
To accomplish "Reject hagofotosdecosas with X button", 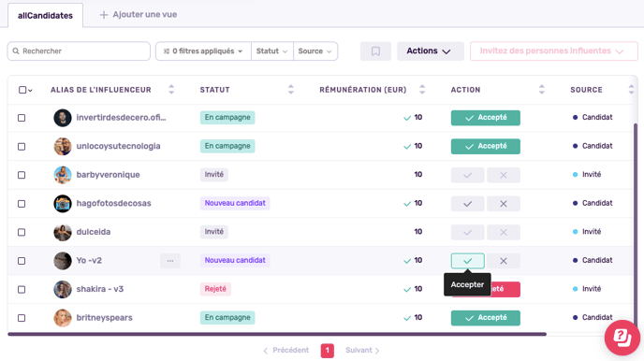I will (504, 204).
